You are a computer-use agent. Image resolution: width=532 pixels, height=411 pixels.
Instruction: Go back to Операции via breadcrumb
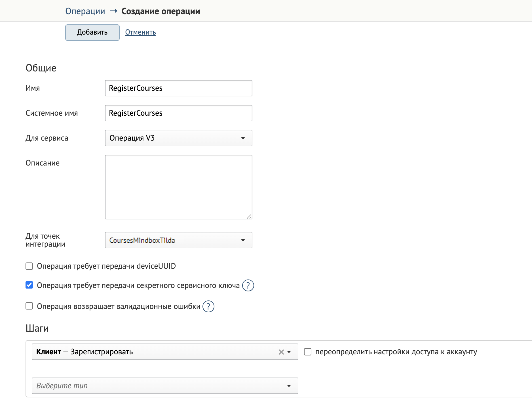pos(85,11)
